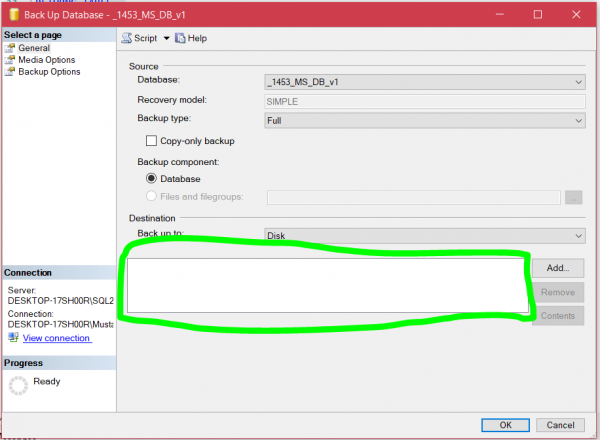Maximize the Back Up Database window

click(538, 15)
